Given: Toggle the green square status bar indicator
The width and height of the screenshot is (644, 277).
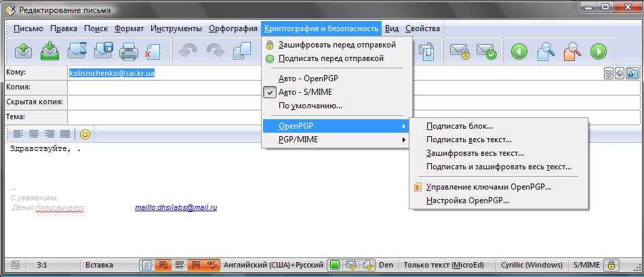Looking at the screenshot, I should [335, 265].
